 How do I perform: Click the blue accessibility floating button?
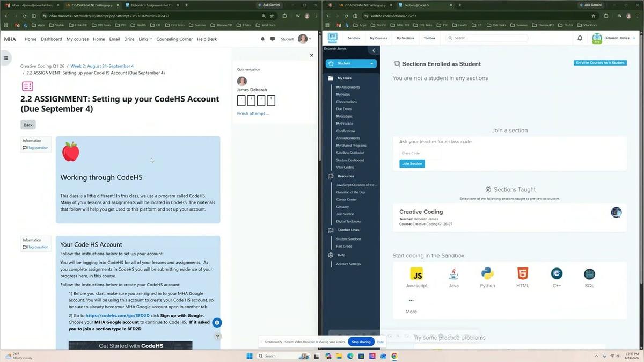pos(217,323)
